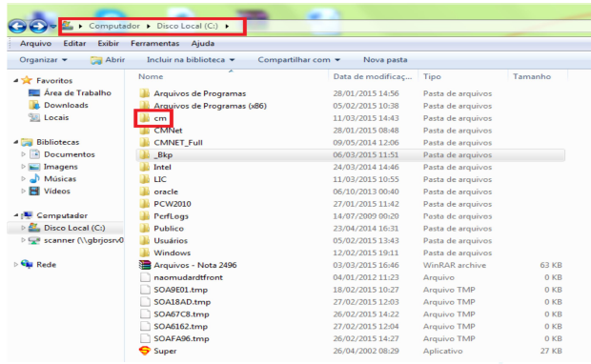Image resolution: width=591 pixels, height=364 pixels.
Task: Sort by Data de modificação column header
Action: click(373, 76)
